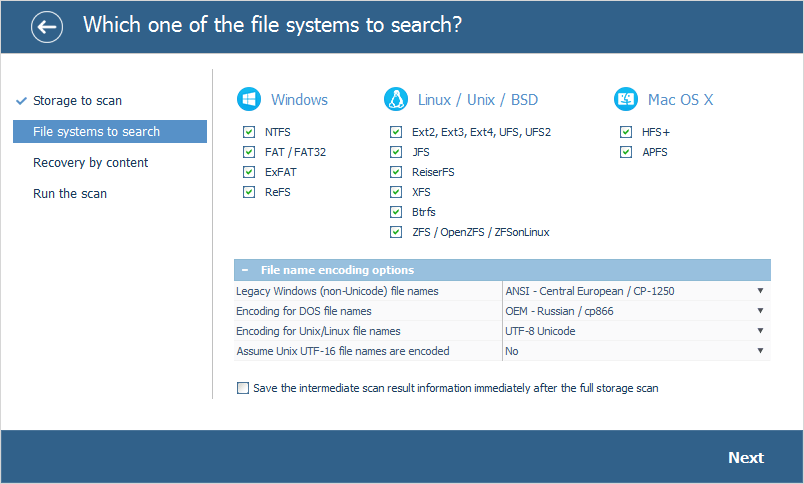Click the Mac OS X group heading

tap(680, 99)
